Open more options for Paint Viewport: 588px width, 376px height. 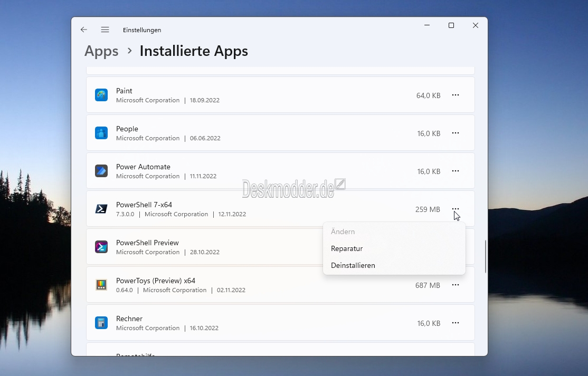pyautogui.click(x=455, y=95)
